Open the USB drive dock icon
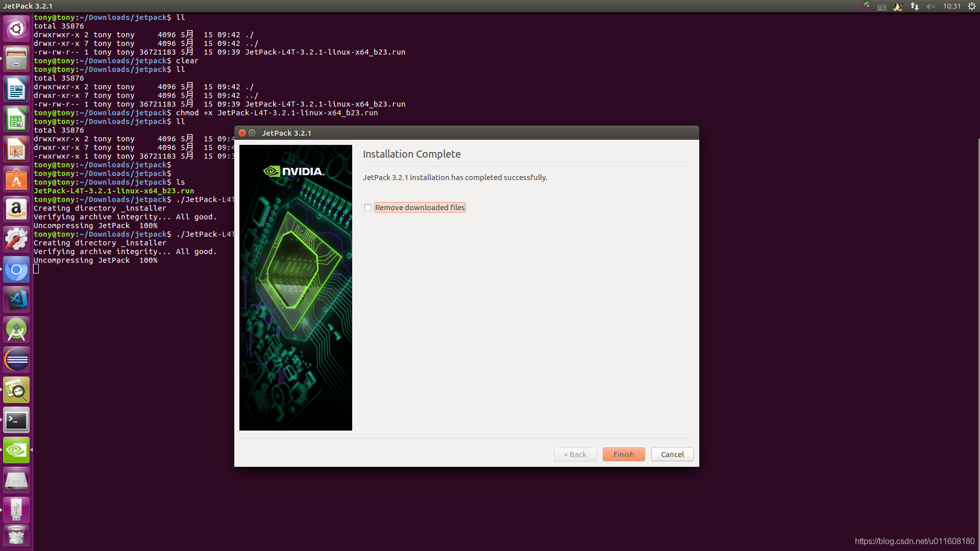980x551 pixels. pyautogui.click(x=16, y=510)
